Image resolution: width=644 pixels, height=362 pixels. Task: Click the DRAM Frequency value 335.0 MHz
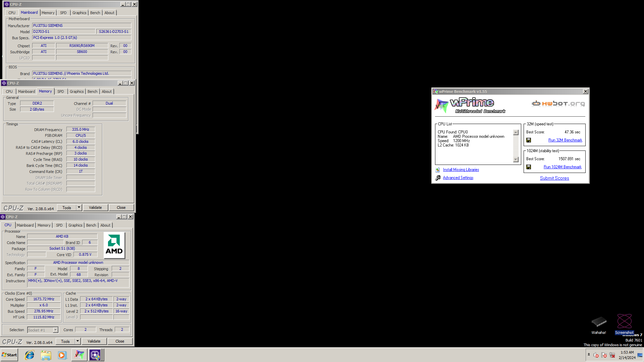(x=80, y=129)
